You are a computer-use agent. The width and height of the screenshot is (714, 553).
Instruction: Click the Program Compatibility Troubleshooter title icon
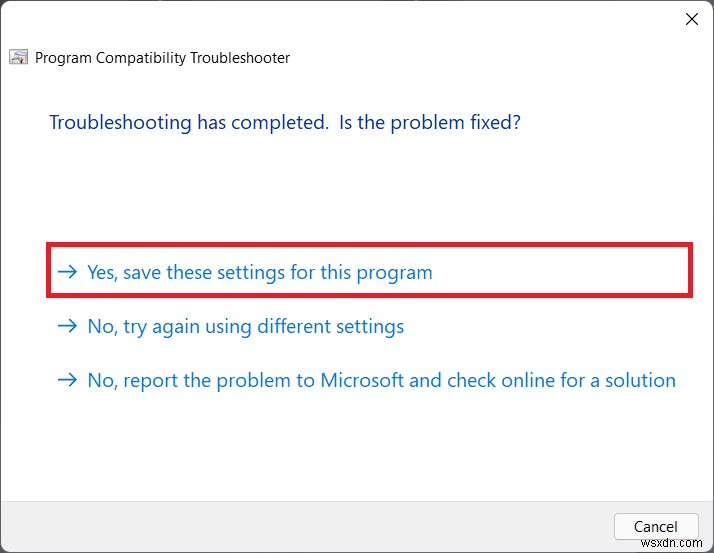(x=19, y=57)
